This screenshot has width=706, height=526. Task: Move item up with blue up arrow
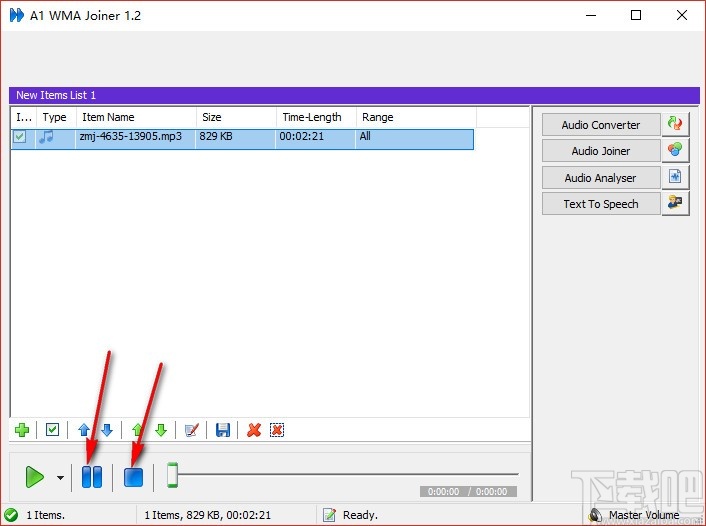coord(84,430)
